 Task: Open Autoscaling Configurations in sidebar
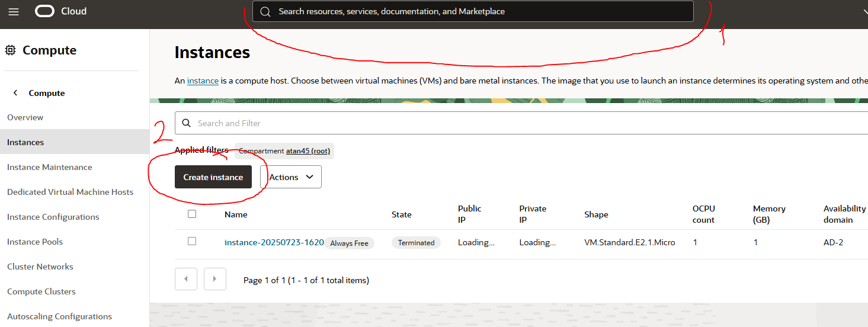59,316
